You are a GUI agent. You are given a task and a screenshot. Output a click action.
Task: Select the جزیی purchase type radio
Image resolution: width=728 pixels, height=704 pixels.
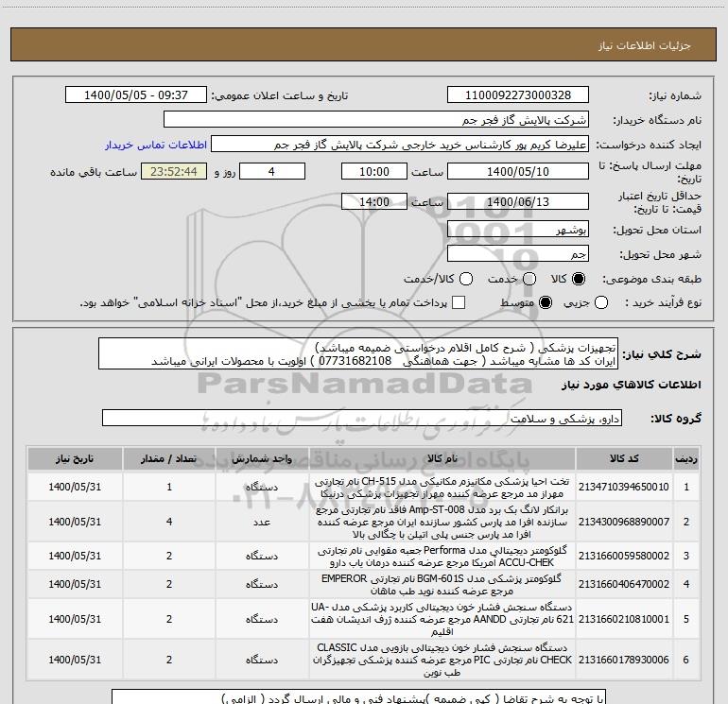(601, 302)
